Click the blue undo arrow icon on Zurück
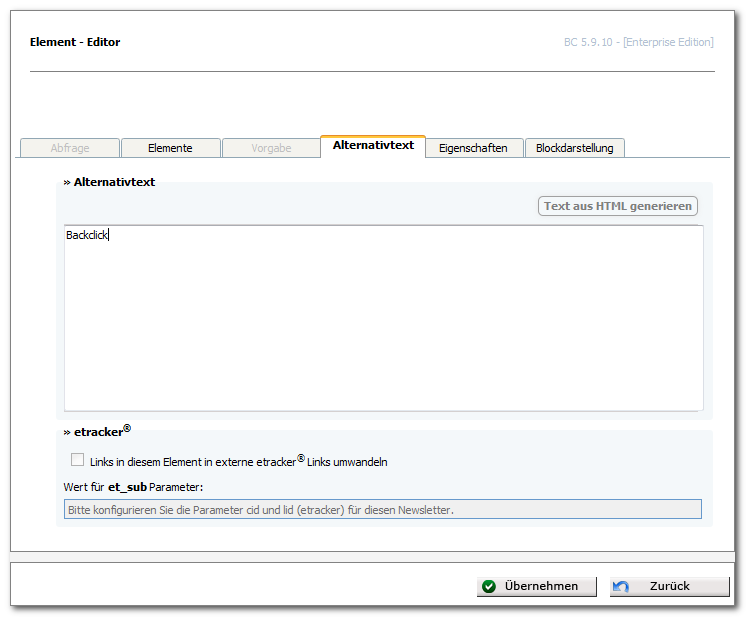Viewport: 746px width, 617px height. point(621,587)
